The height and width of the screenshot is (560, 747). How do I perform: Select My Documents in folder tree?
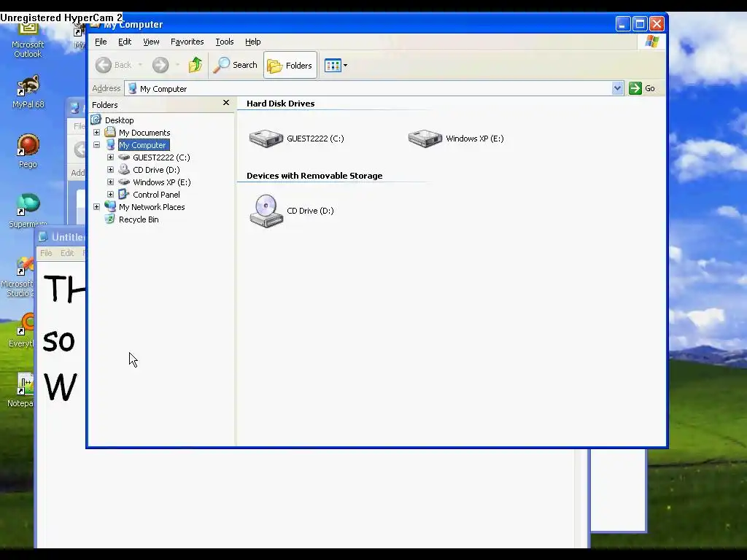click(x=144, y=133)
